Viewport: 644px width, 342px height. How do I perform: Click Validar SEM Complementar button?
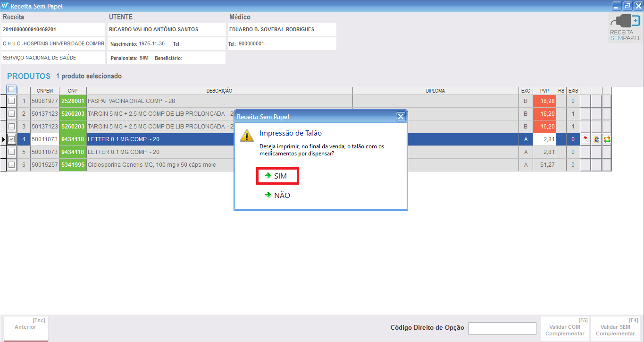pyautogui.click(x=615, y=328)
